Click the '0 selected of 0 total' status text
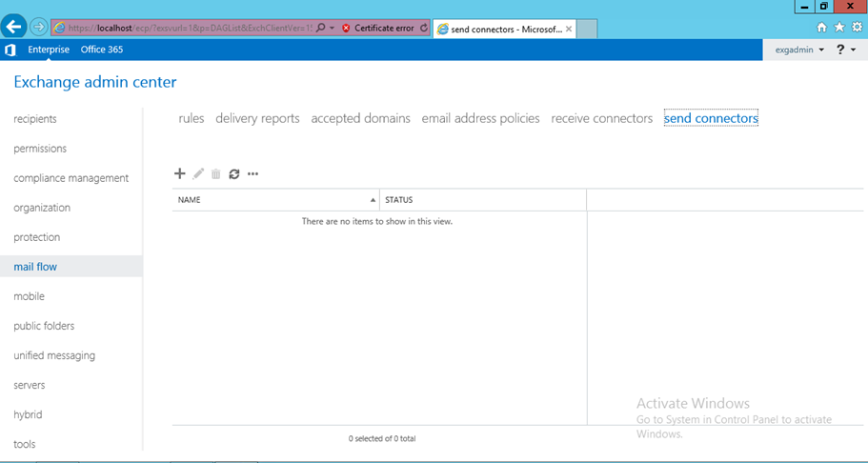Image resolution: width=868 pixels, height=463 pixels. [382, 438]
